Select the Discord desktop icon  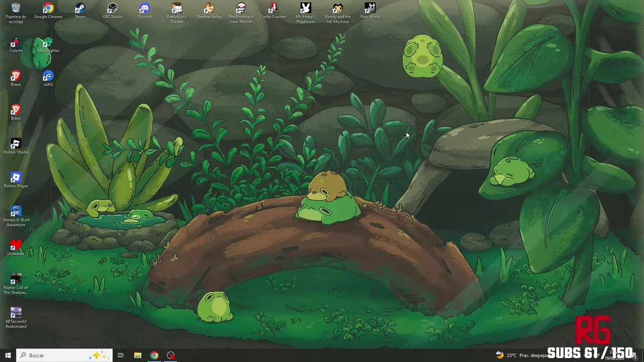(144, 11)
